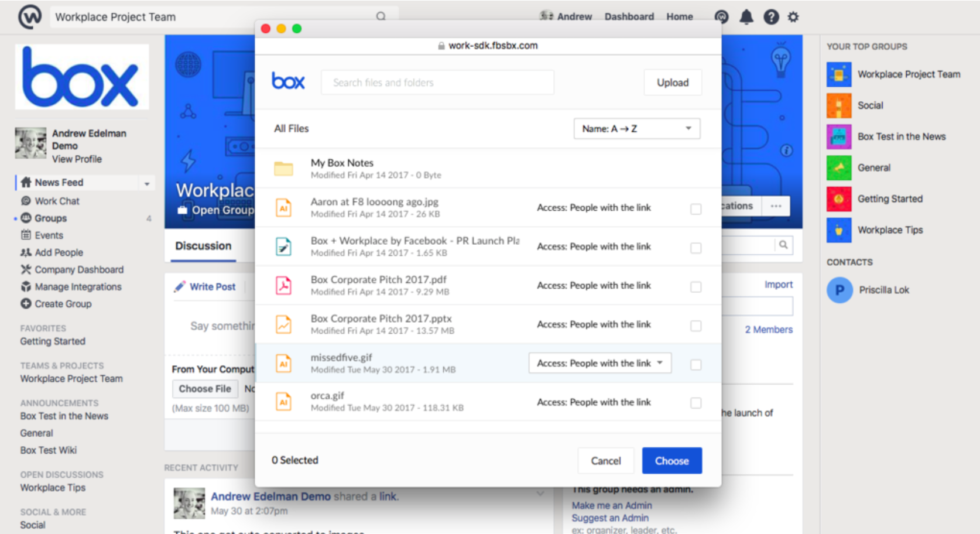Check the Aaron at F8 loooong ago.jpg box
Screen dimensions: 980x534
(x=695, y=209)
